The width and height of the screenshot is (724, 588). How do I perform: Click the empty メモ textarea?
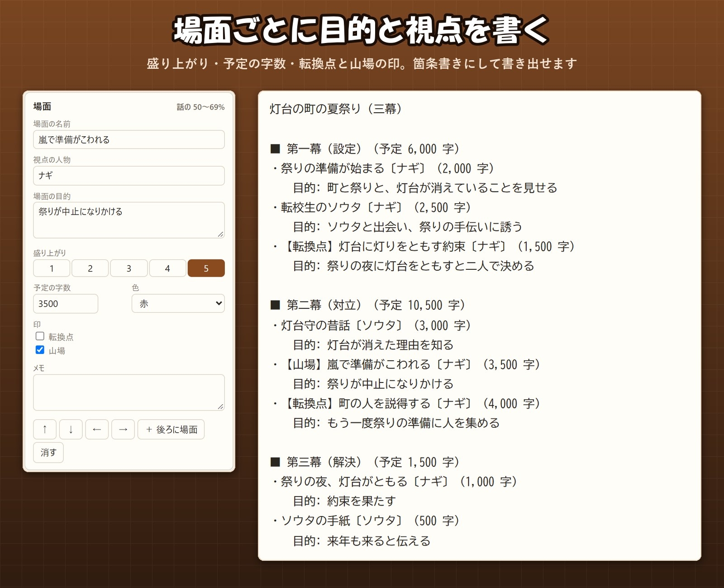point(129,392)
